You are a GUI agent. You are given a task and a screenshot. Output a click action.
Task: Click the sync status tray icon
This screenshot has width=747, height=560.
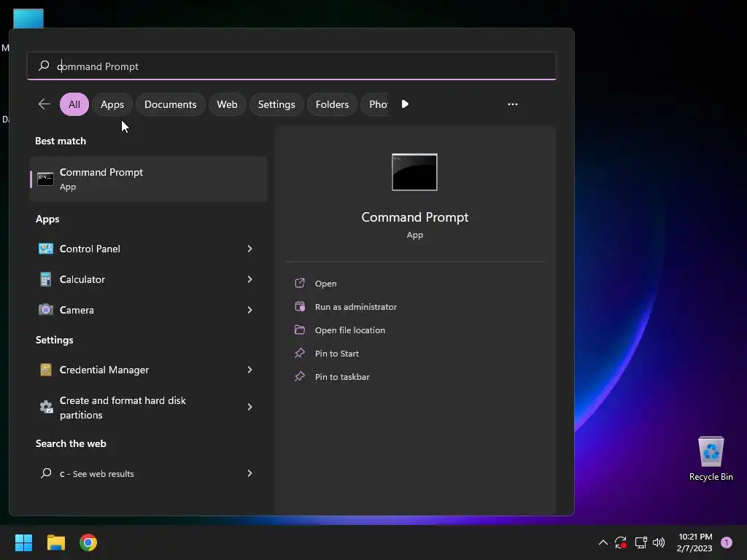pyautogui.click(x=621, y=542)
